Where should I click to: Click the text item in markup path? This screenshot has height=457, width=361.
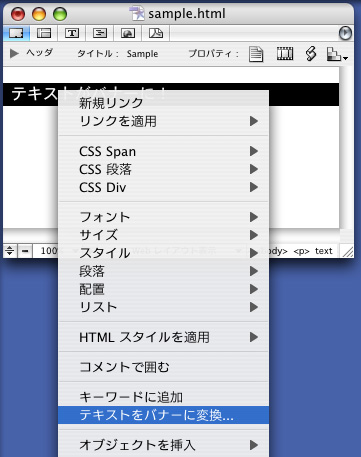(x=324, y=251)
